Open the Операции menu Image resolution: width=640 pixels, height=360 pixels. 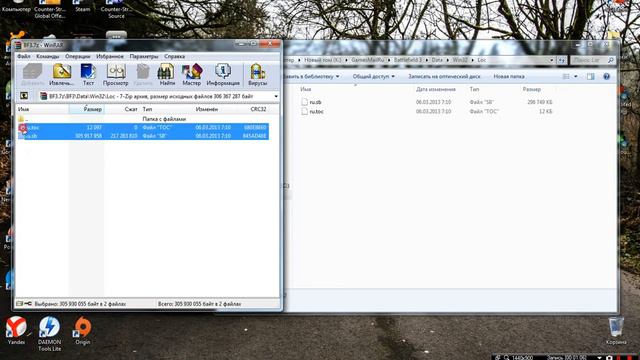[78, 56]
